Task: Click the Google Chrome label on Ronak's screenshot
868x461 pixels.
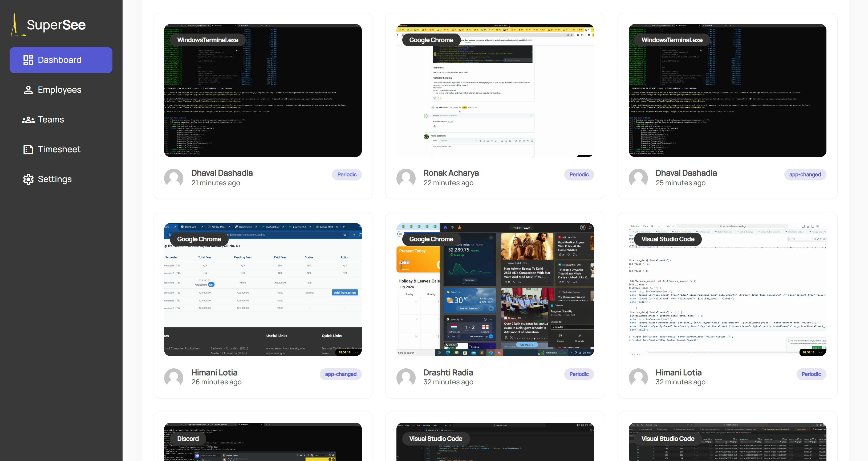Action: [x=431, y=40]
